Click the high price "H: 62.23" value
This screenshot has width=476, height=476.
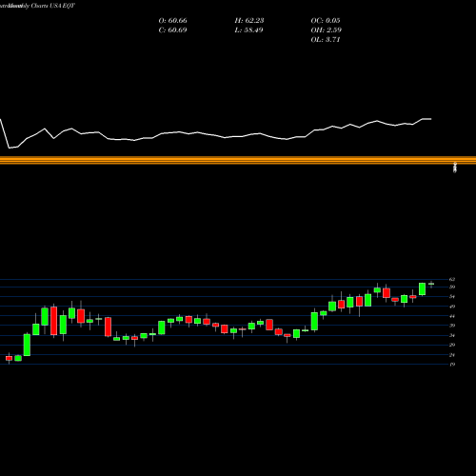click(x=249, y=21)
